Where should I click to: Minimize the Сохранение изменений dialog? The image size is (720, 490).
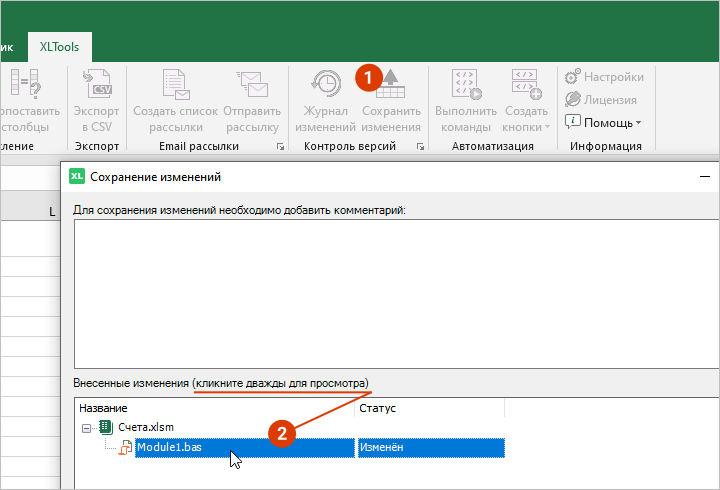[705, 176]
